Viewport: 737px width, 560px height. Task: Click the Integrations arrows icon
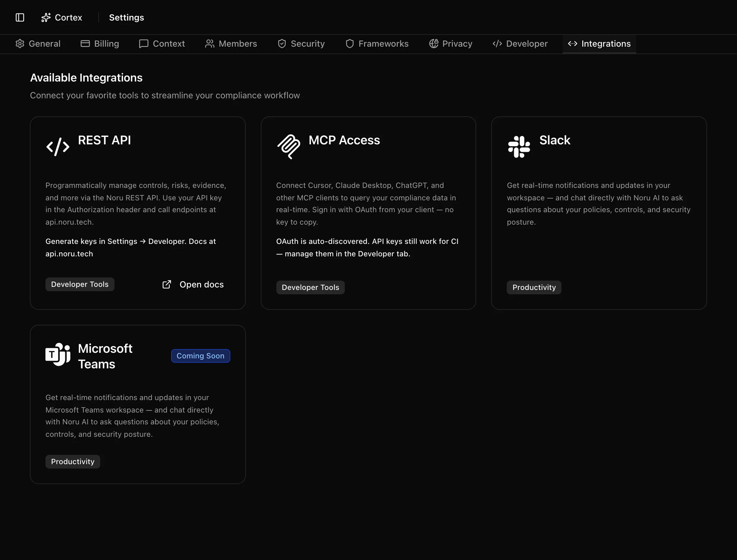click(x=573, y=44)
